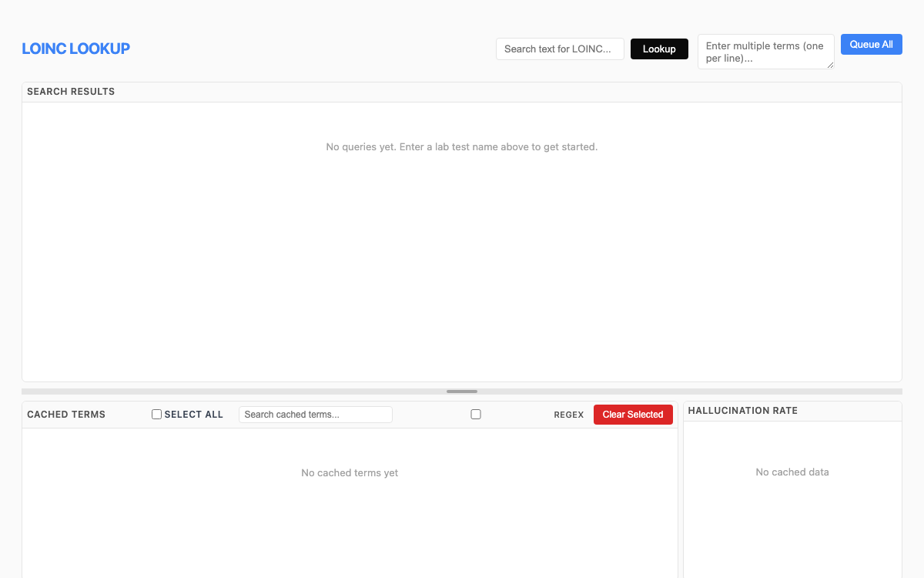Click the LOINC LOOKUP title
This screenshot has width=924, height=578.
point(75,49)
